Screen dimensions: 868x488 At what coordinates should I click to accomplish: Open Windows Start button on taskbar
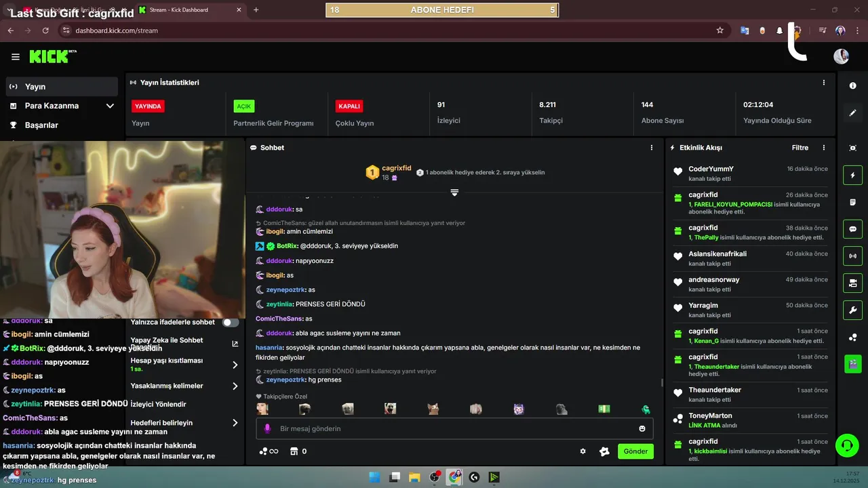[x=374, y=477]
